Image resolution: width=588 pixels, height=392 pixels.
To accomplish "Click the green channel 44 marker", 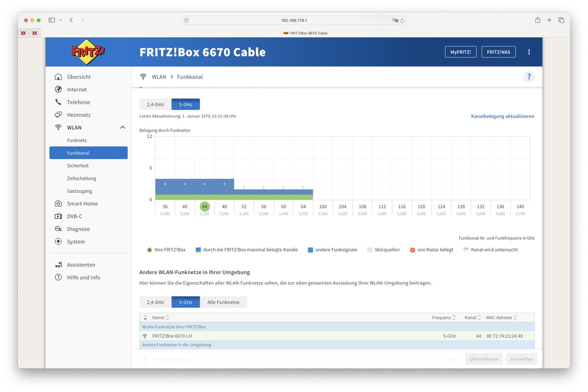I will (205, 207).
